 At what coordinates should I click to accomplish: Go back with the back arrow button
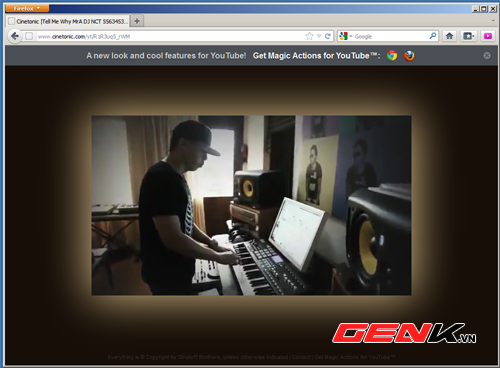[15, 36]
